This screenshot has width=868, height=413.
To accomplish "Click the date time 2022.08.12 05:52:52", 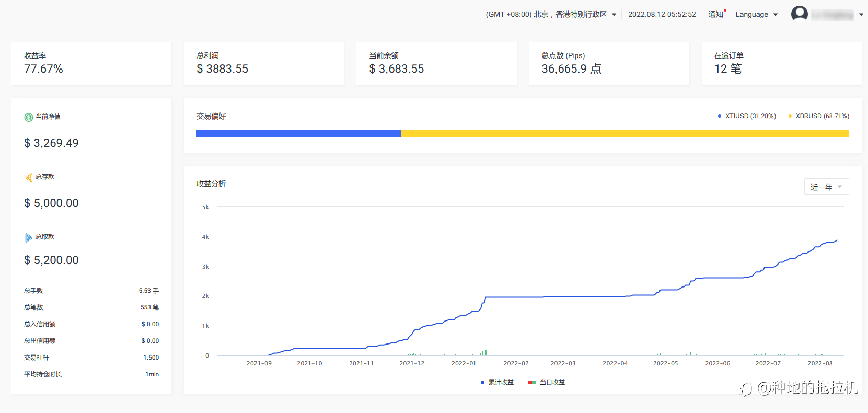I will (x=662, y=14).
